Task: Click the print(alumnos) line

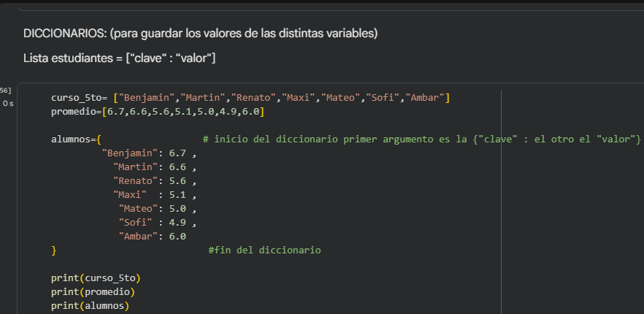Action: (x=90, y=306)
